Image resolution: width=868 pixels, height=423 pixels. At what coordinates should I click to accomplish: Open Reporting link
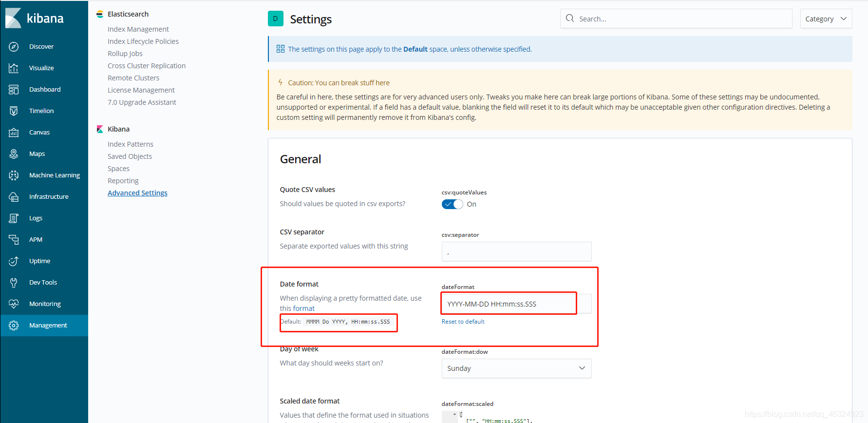pyautogui.click(x=123, y=181)
